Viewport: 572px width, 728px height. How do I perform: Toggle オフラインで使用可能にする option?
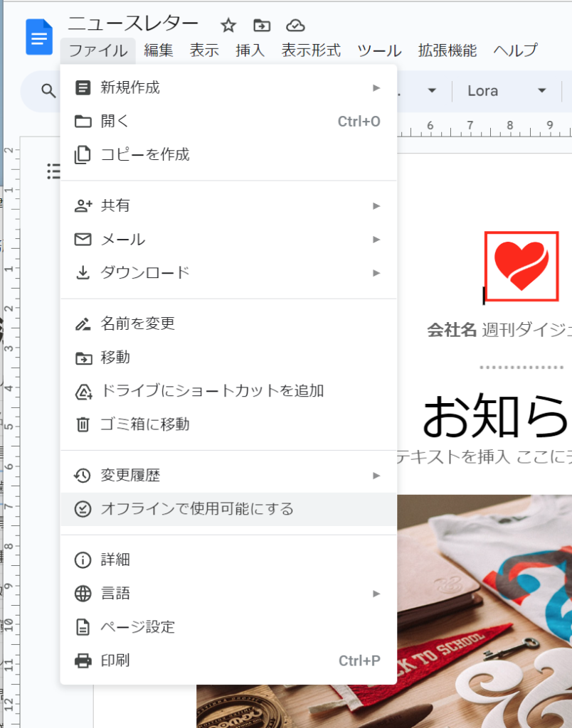(x=197, y=509)
